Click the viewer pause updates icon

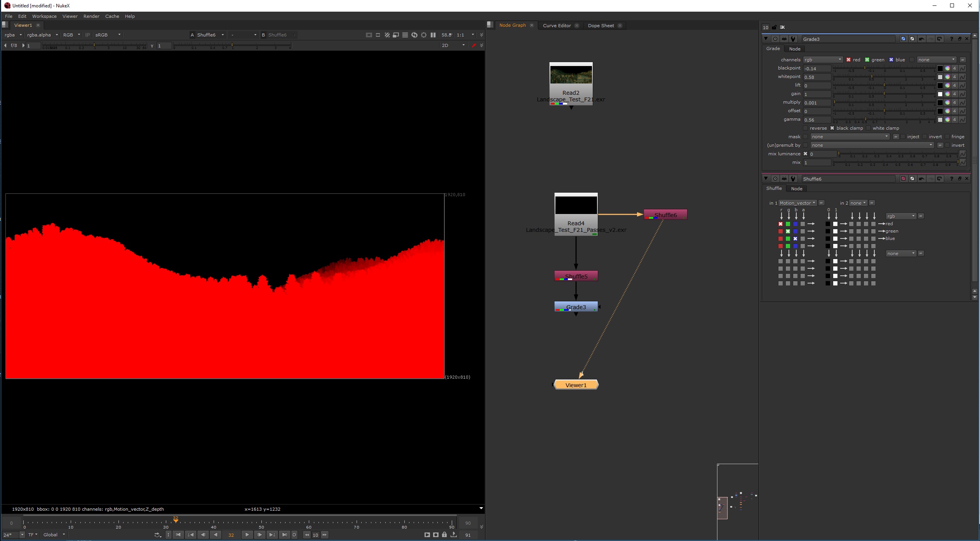[433, 35]
